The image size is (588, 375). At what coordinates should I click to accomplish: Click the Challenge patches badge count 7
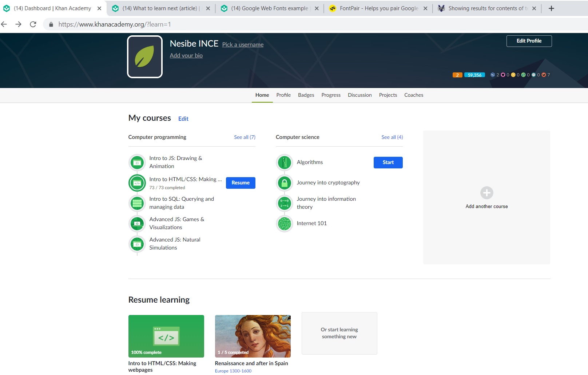(x=546, y=75)
